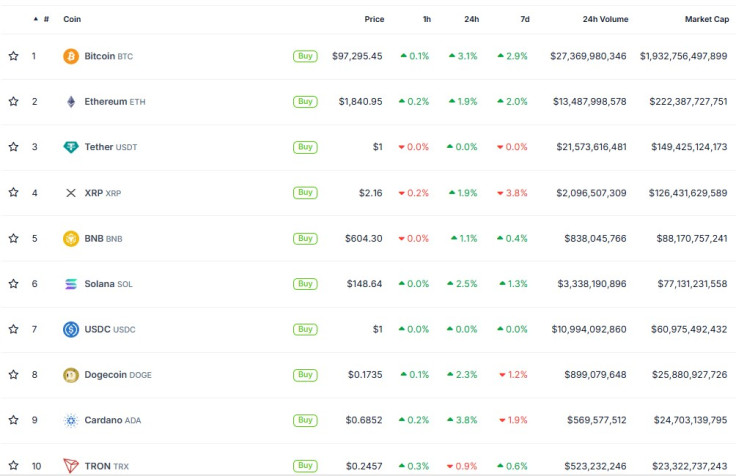Sort table by Price column header
The height and width of the screenshot is (476, 736).
pyautogui.click(x=374, y=19)
